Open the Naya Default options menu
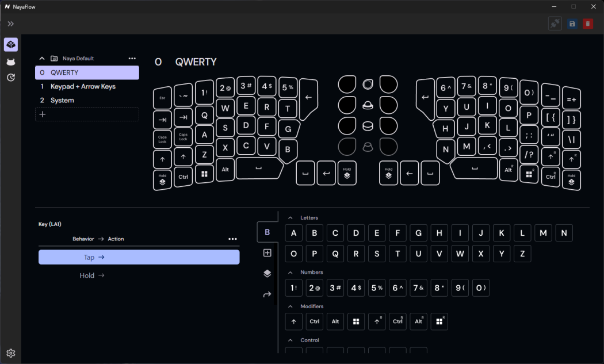 click(132, 58)
